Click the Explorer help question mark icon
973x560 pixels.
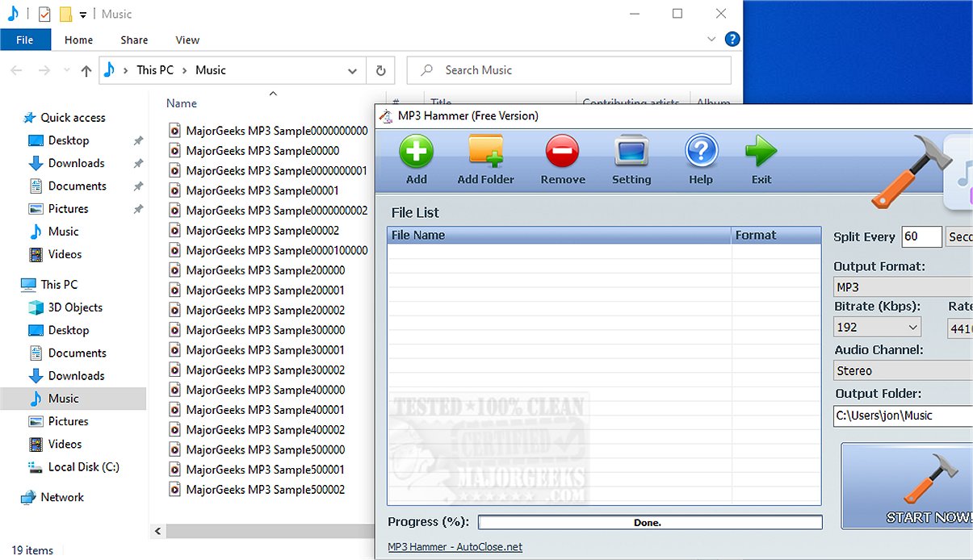(x=732, y=39)
